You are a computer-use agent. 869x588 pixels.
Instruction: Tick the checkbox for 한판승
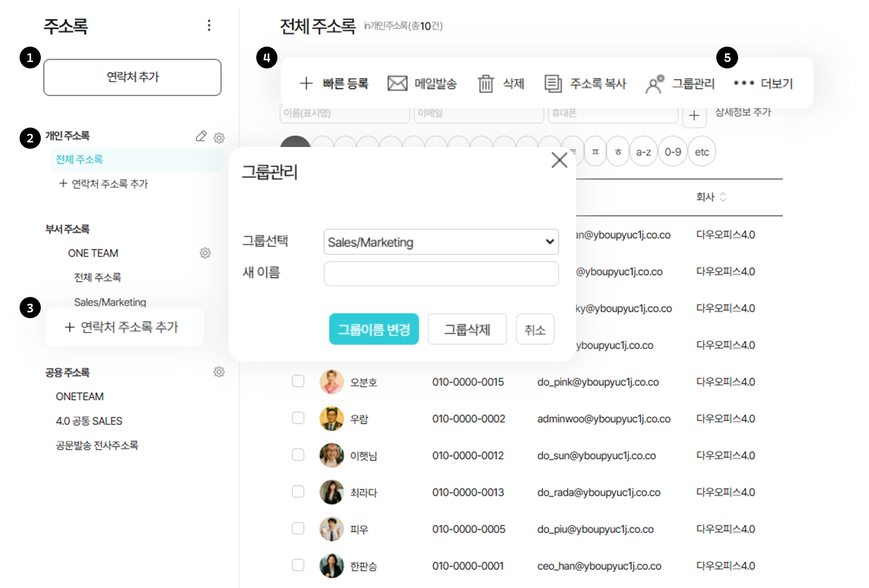tap(298, 565)
